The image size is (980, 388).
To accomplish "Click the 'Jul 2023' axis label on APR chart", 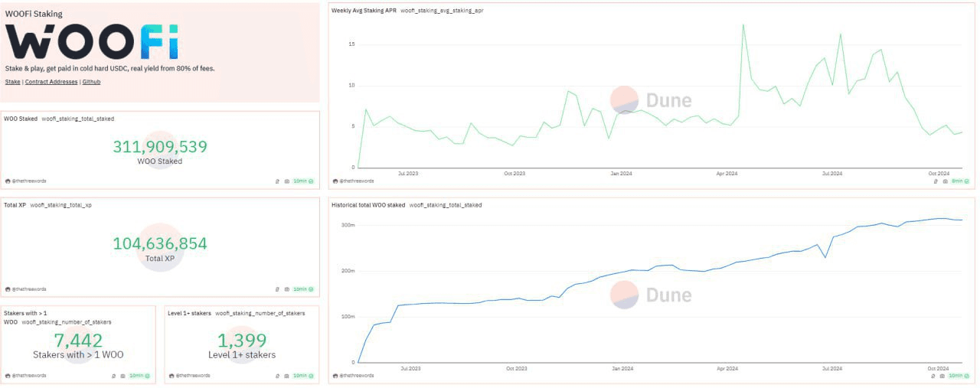I will pos(410,174).
